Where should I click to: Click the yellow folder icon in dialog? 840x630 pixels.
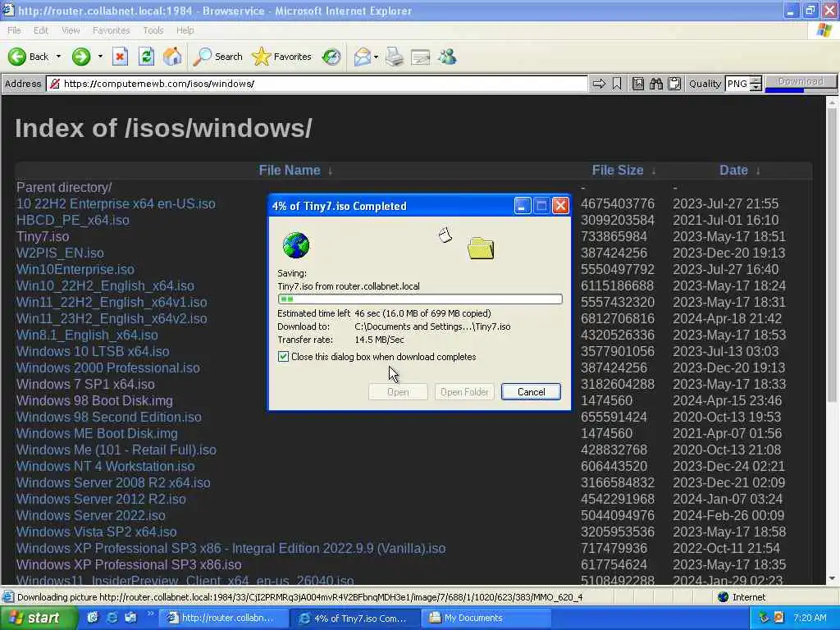(481, 249)
